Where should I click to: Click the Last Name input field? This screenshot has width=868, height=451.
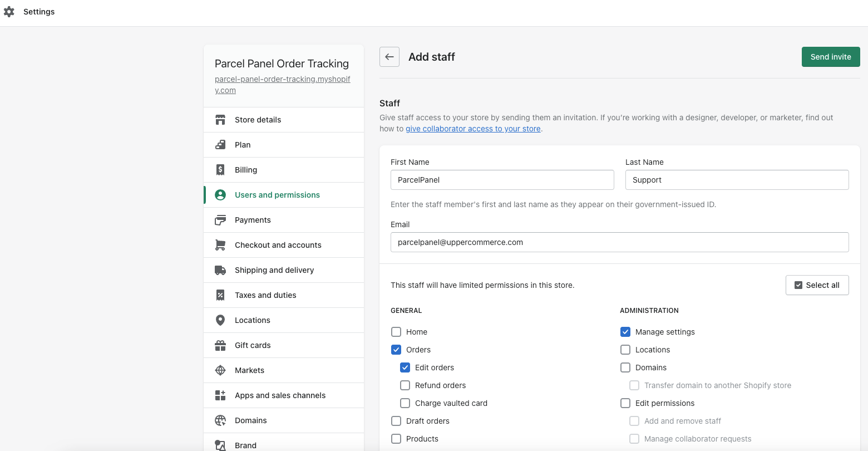pyautogui.click(x=737, y=180)
